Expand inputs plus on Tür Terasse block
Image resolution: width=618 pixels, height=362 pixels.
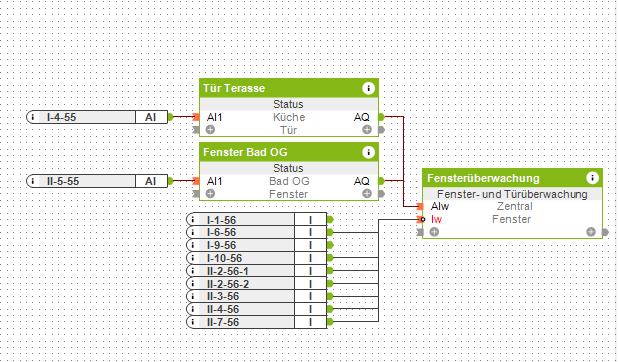pos(210,129)
